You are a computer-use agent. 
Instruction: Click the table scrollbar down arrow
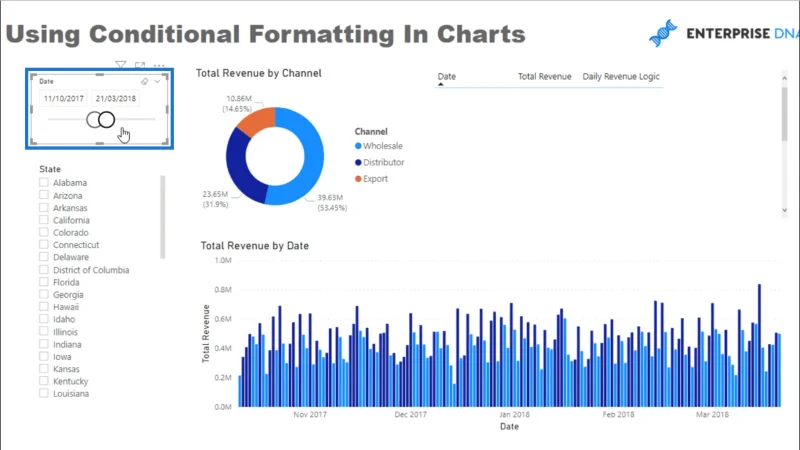coord(785,210)
